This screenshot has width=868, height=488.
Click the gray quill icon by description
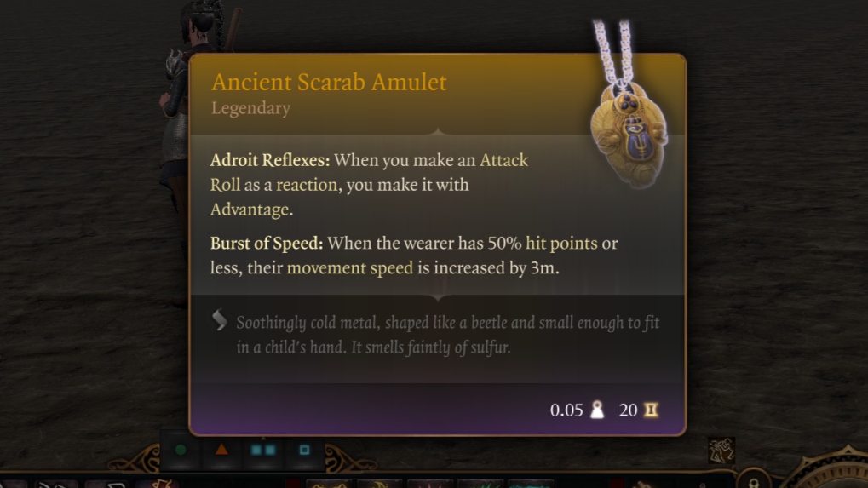click(x=219, y=319)
